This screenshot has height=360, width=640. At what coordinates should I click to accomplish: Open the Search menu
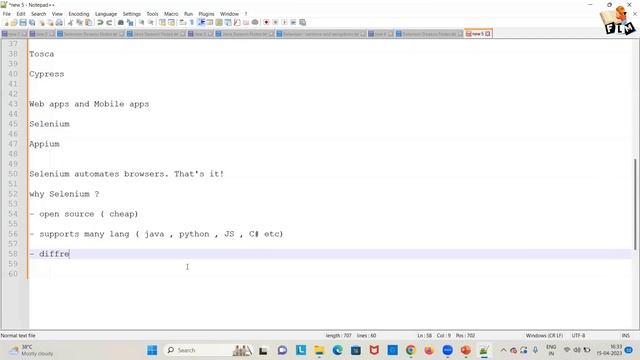(38, 14)
